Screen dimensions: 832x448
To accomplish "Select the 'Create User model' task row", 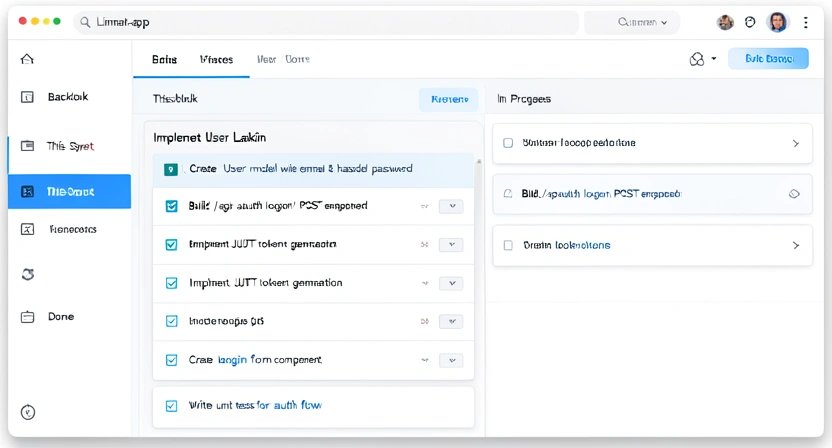I will tap(313, 170).
